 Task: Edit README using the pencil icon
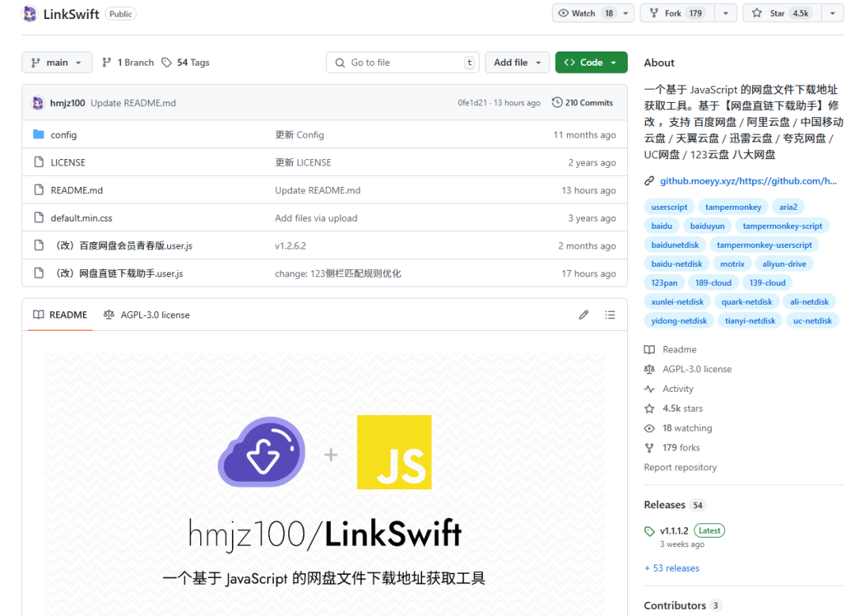583,314
